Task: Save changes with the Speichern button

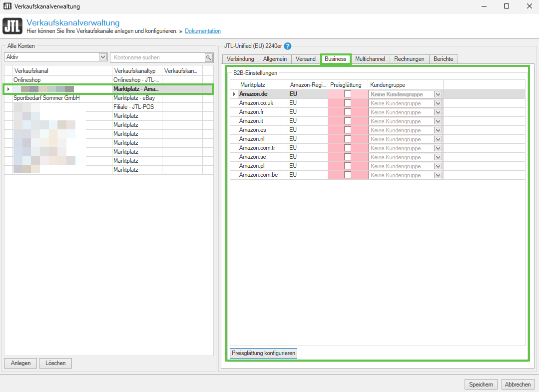Action: (x=481, y=385)
